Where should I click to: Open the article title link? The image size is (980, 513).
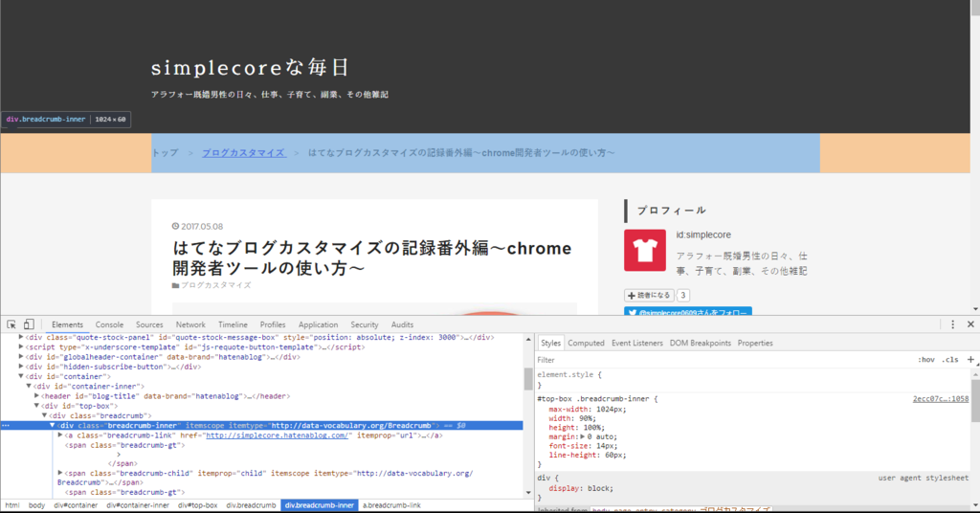click(372, 258)
